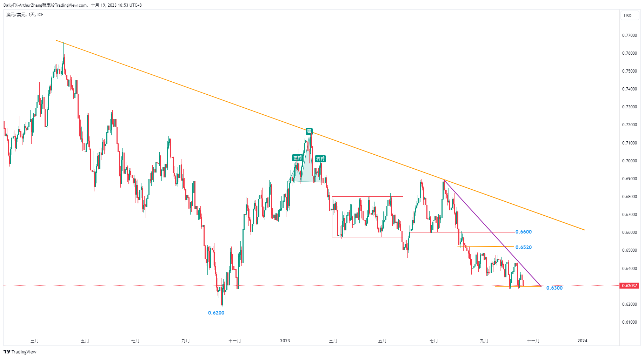Click the 0.6200 low price annotation
The width and height of the screenshot is (644, 358).
pos(216,313)
